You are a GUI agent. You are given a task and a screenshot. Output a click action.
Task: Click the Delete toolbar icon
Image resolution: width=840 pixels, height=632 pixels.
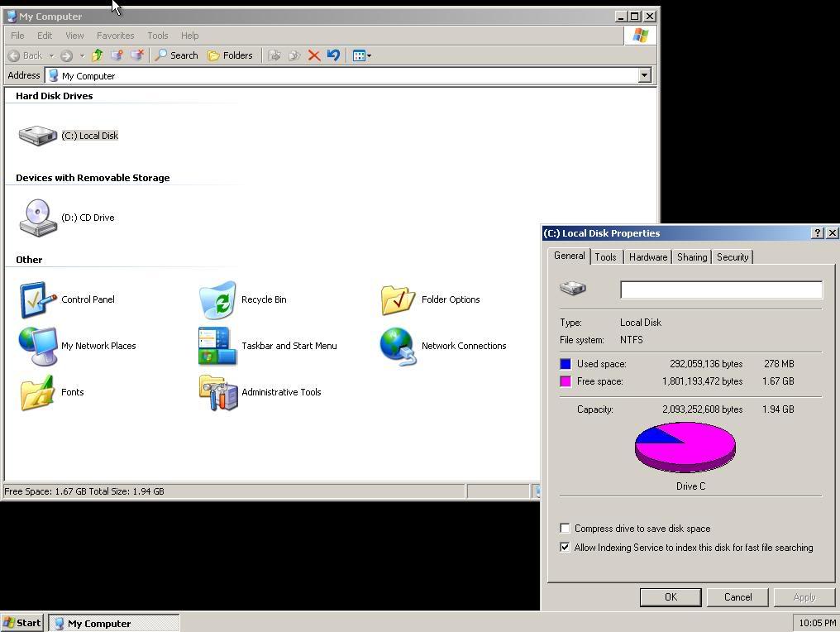(314, 55)
